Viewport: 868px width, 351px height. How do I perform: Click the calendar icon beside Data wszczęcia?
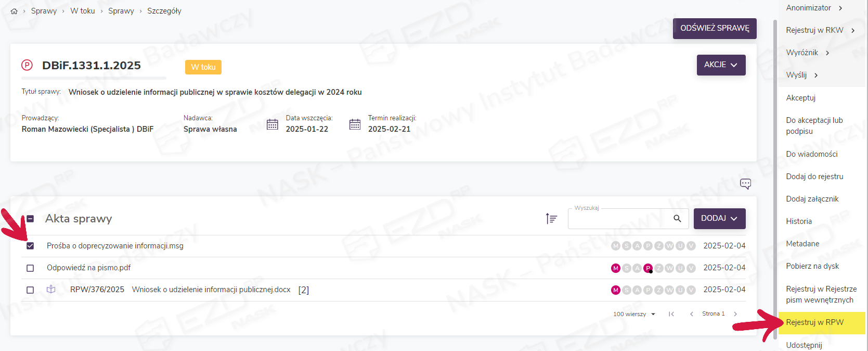(x=272, y=124)
